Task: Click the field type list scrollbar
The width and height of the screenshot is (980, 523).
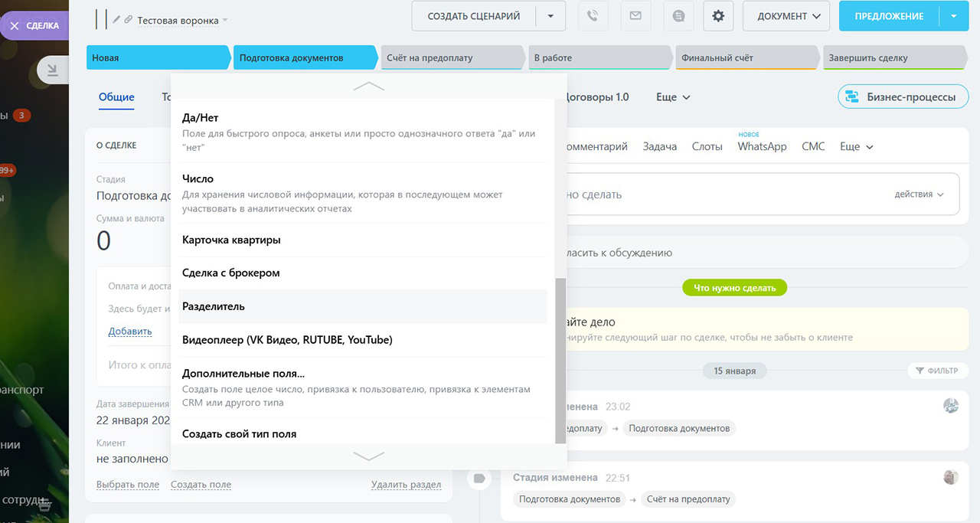Action: (x=560, y=360)
